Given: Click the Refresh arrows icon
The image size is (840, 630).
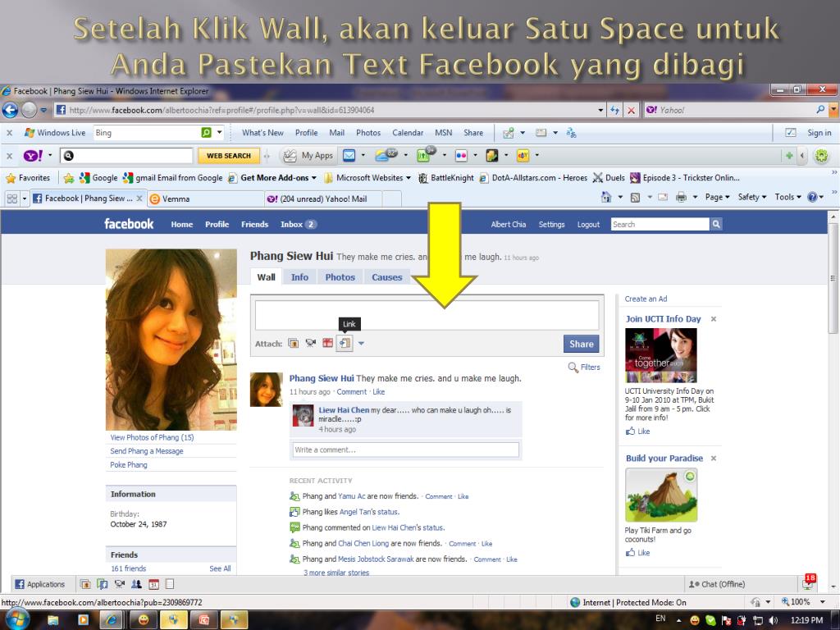Looking at the screenshot, I should (x=614, y=111).
